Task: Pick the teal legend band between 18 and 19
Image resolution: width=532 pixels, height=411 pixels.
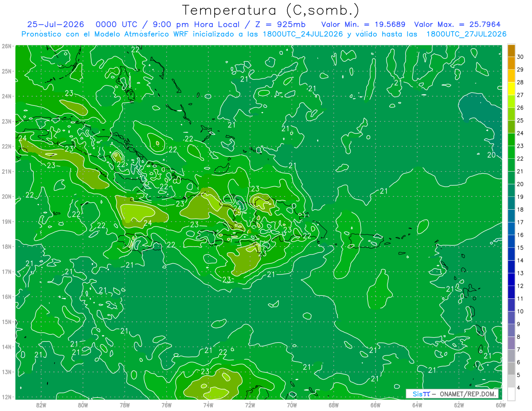Action: pos(511,203)
